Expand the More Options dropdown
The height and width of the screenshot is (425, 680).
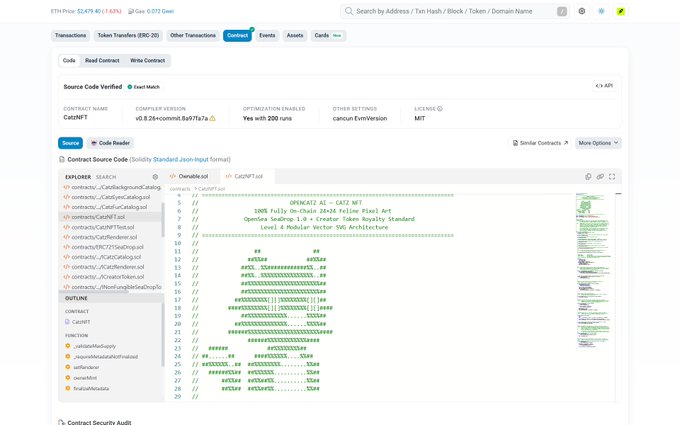[598, 143]
